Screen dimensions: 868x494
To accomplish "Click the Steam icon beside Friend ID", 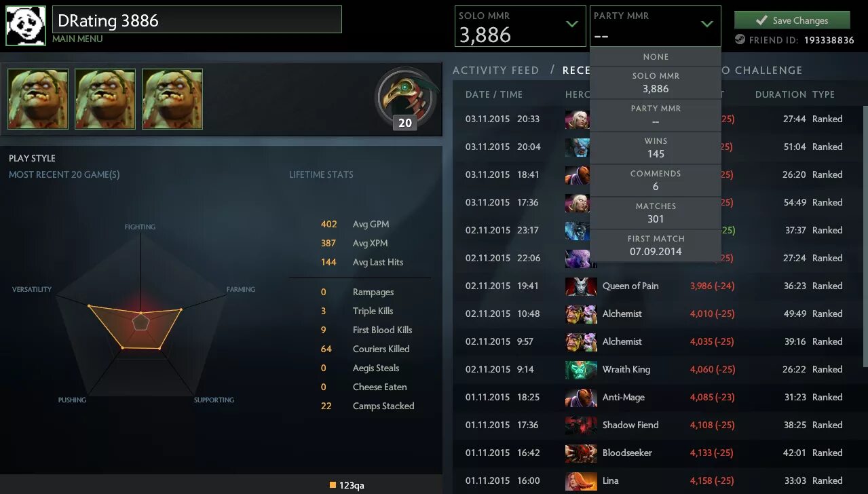I will coord(740,40).
